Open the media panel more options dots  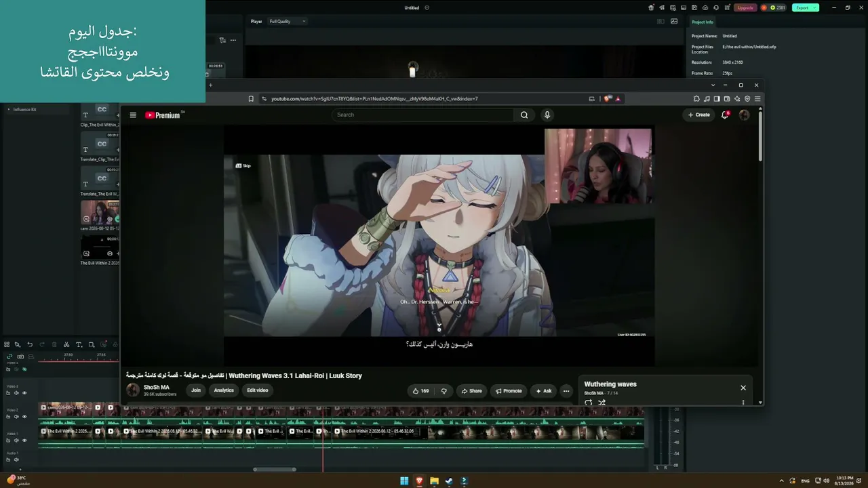click(x=233, y=40)
